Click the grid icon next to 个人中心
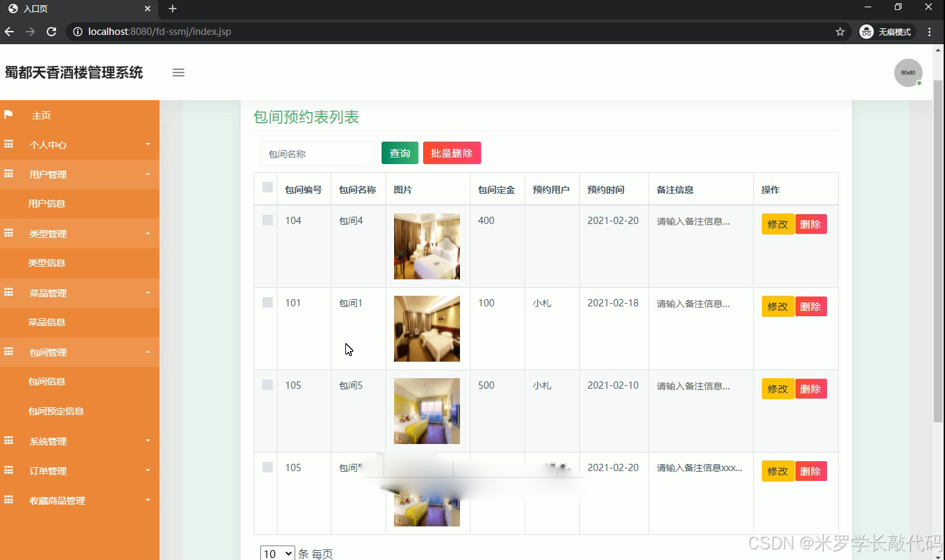The width and height of the screenshot is (945, 560). coord(9,144)
